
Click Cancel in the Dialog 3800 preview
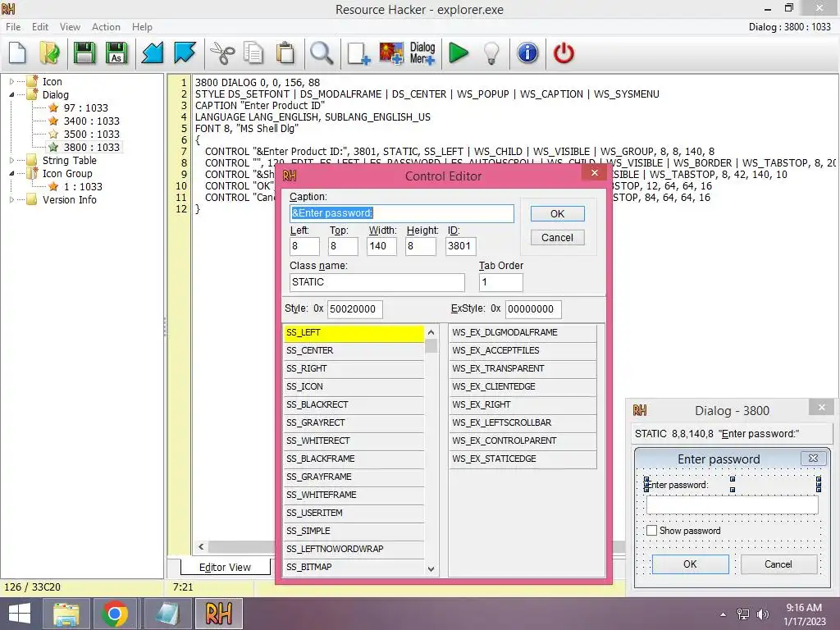(x=778, y=564)
